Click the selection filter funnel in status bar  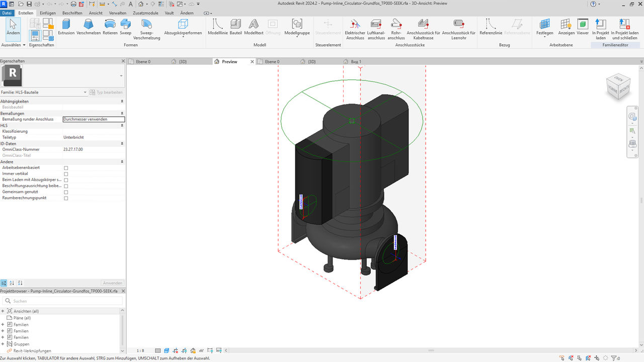pos(614,358)
